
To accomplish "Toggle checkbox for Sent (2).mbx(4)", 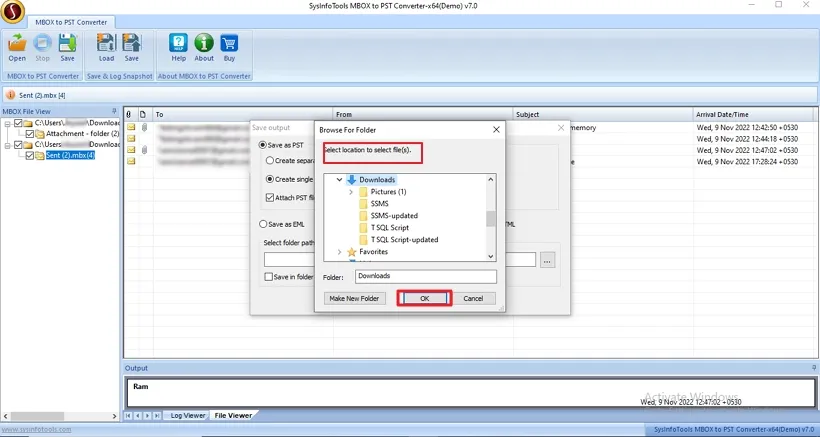I will pyautogui.click(x=29, y=155).
